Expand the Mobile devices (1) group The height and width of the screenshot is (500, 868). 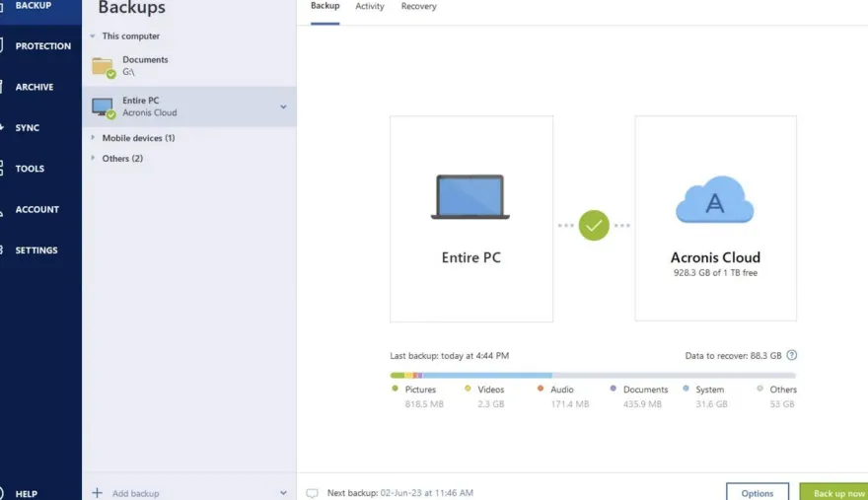93,137
